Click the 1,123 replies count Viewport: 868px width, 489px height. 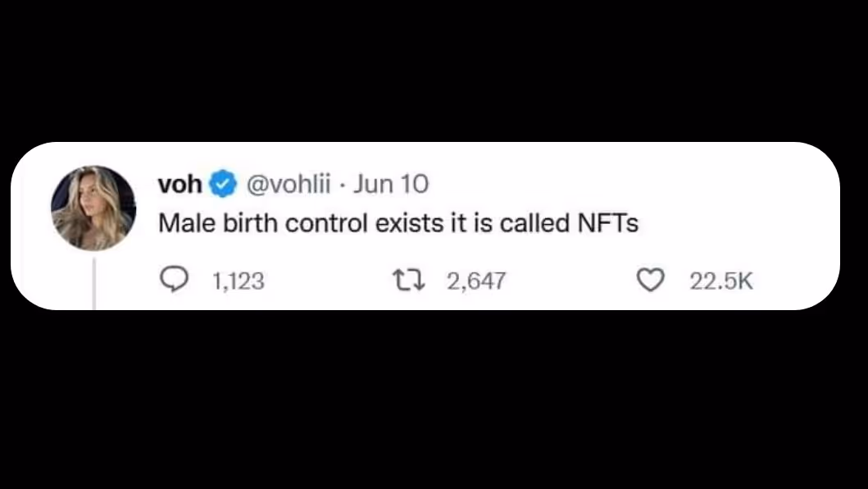(239, 281)
